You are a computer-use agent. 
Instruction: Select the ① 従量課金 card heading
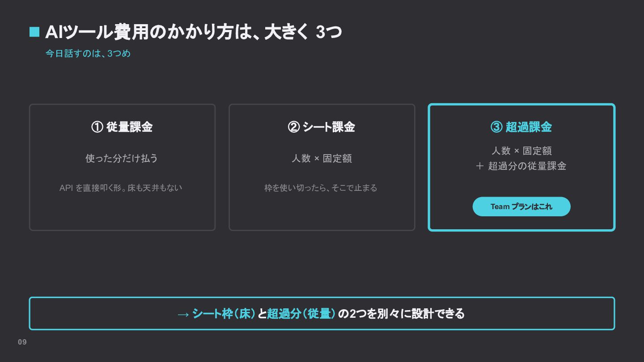tap(122, 127)
